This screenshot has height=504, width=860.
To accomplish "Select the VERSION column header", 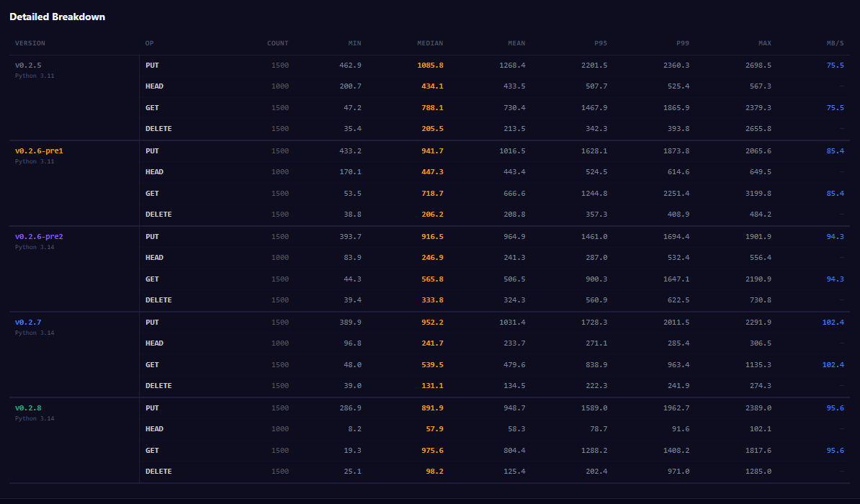I will 30,43.
